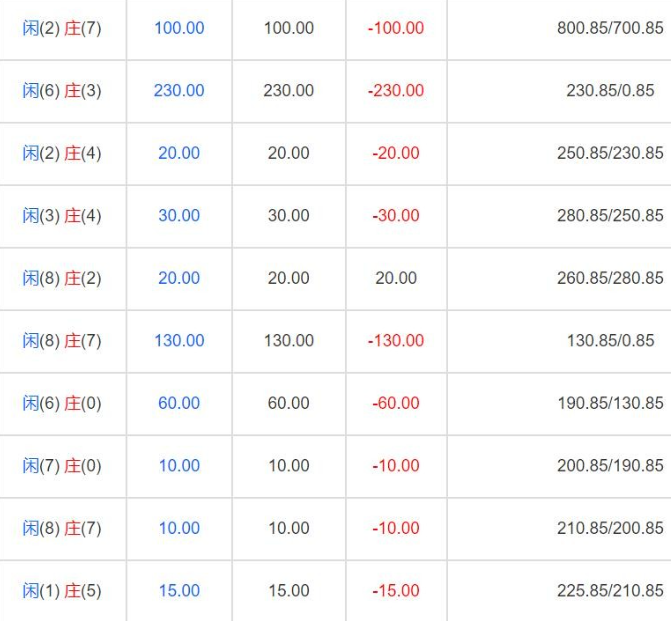Select the 闲(7) 庄(0) result cell
This screenshot has width=671, height=621.
62,465
